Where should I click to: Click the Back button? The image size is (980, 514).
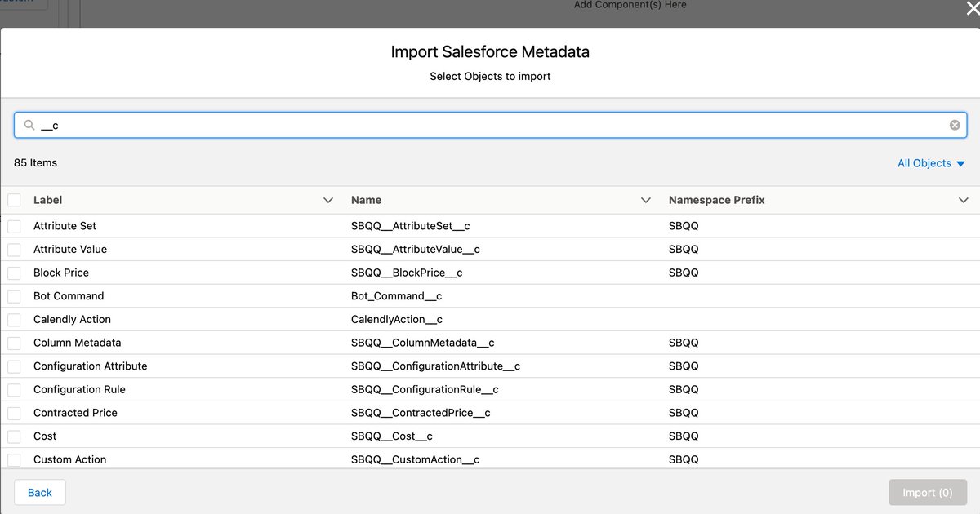tap(40, 492)
